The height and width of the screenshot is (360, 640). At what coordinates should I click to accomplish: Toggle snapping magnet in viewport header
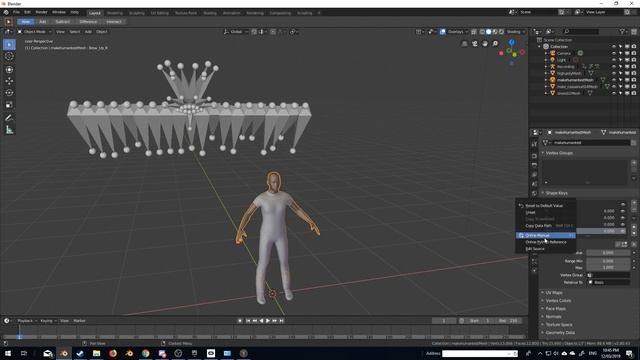(254, 31)
